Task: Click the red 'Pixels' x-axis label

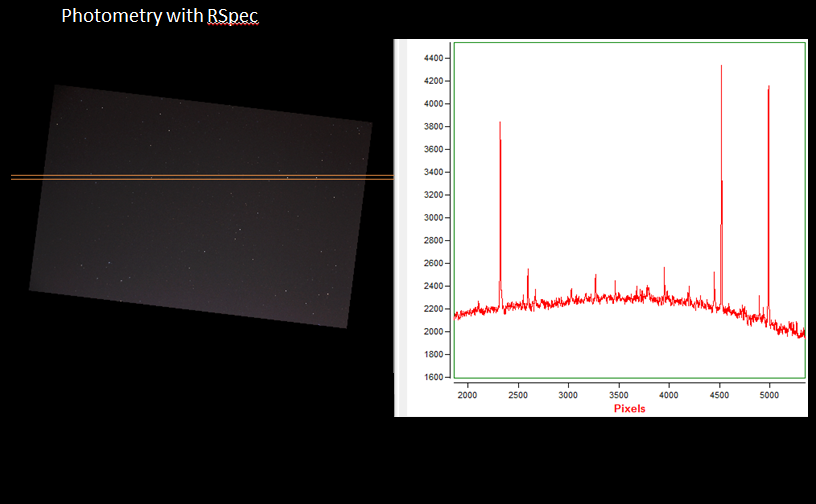Action: tap(628, 408)
